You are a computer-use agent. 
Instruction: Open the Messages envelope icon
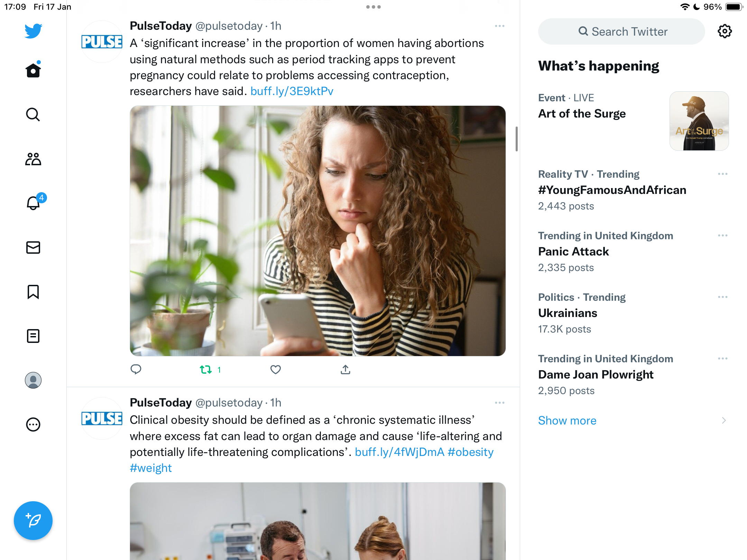(x=33, y=248)
